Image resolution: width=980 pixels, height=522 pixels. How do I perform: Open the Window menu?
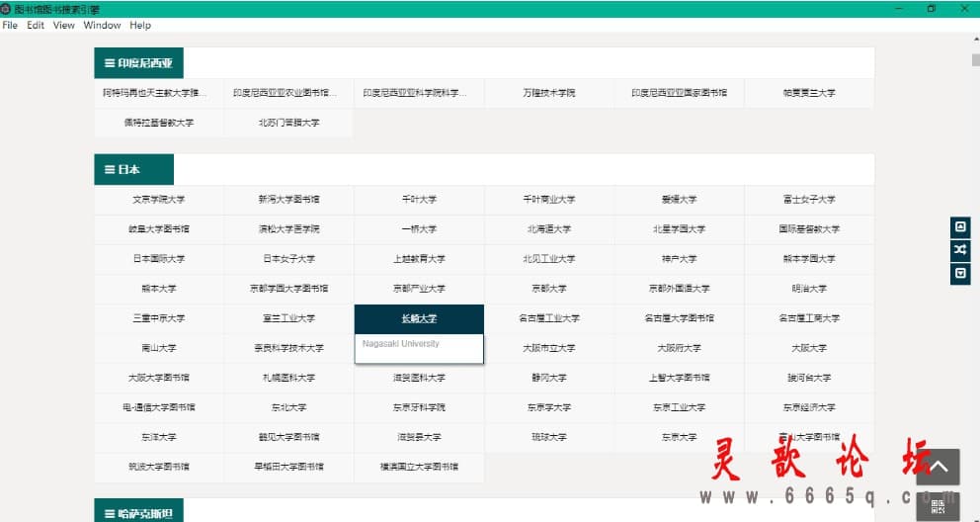pyautogui.click(x=102, y=25)
